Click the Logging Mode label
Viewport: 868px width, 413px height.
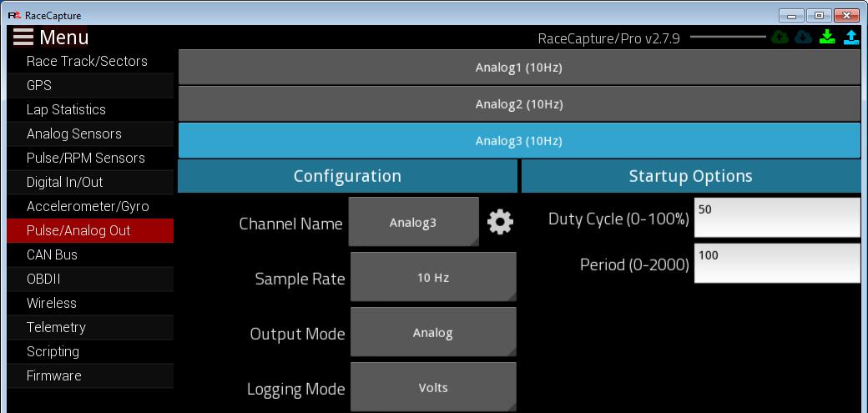(296, 389)
